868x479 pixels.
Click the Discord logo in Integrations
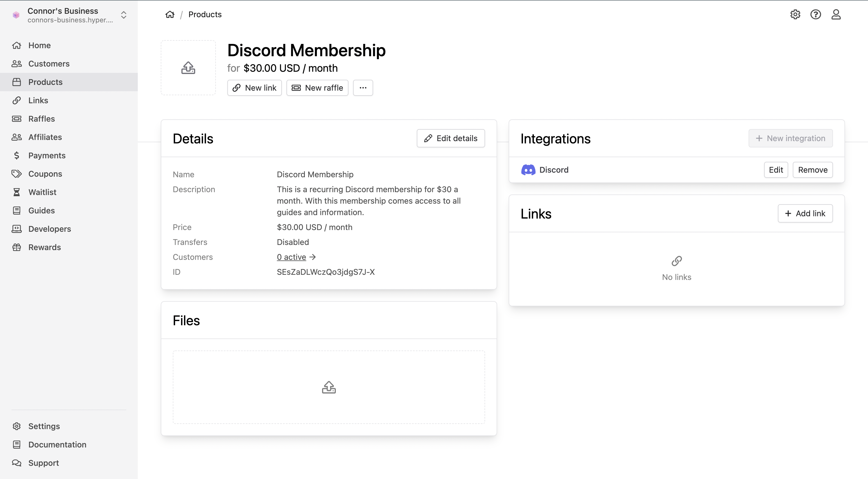(x=528, y=170)
